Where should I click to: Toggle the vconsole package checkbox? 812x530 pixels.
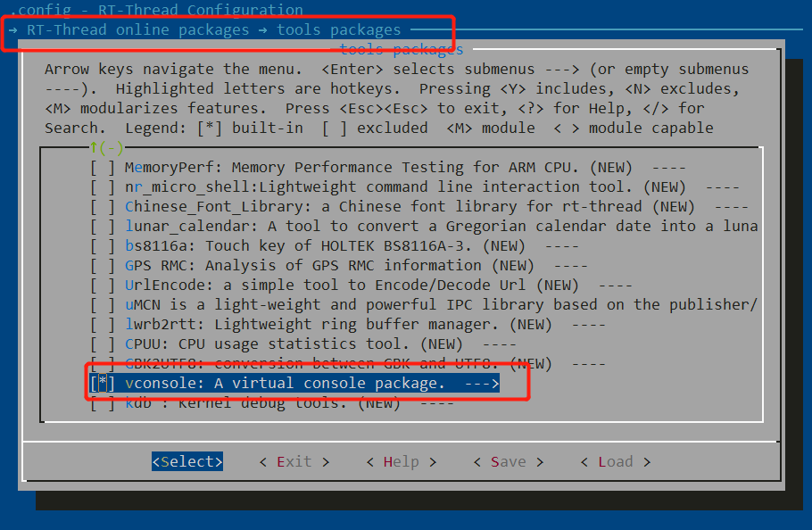point(103,383)
